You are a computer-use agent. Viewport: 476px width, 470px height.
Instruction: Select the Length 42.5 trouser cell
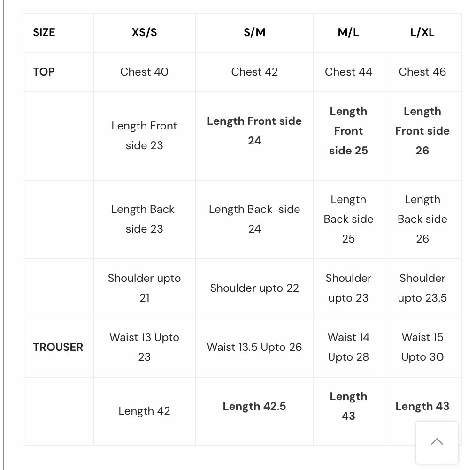tap(254, 406)
